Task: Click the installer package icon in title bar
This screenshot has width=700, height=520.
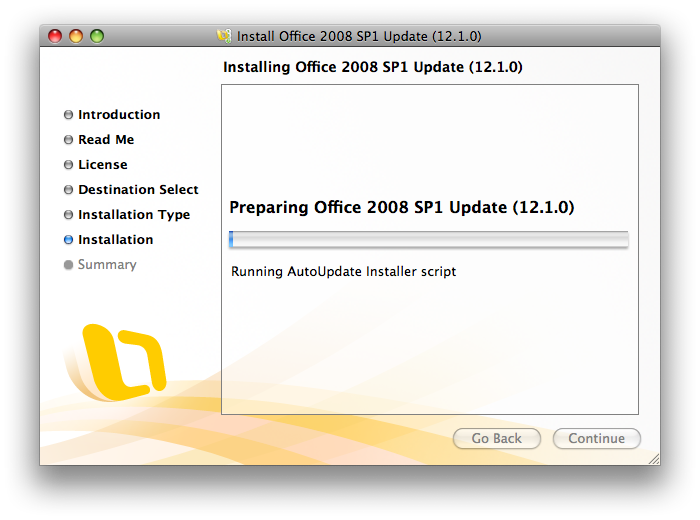Action: 224,36
